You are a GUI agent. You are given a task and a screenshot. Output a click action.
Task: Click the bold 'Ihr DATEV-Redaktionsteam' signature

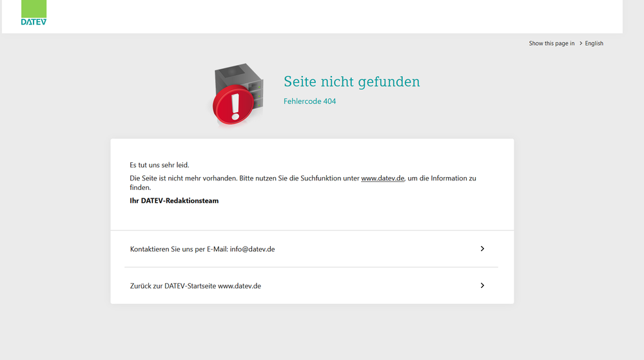click(174, 201)
